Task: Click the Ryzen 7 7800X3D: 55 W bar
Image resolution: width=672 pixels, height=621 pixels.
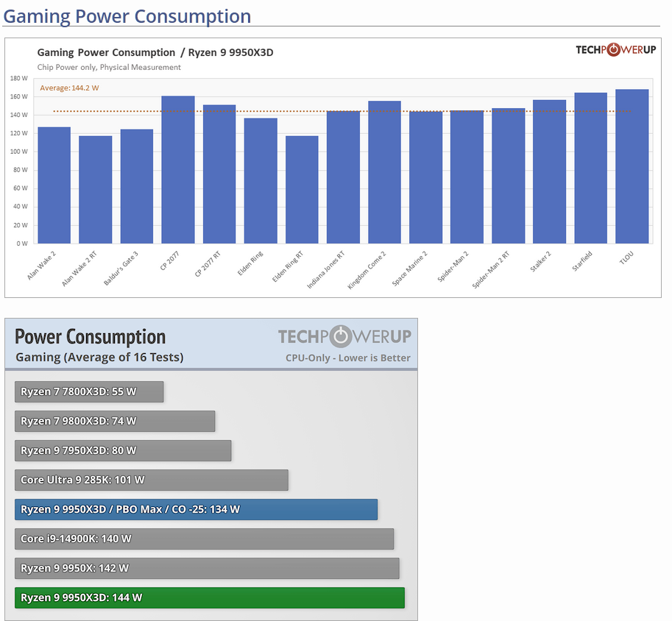Action: [89, 391]
